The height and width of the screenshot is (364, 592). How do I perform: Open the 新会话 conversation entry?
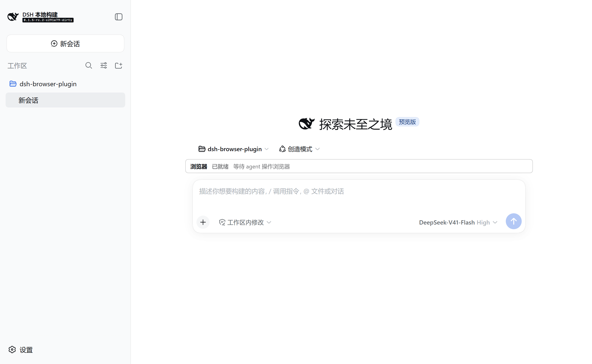tap(65, 100)
